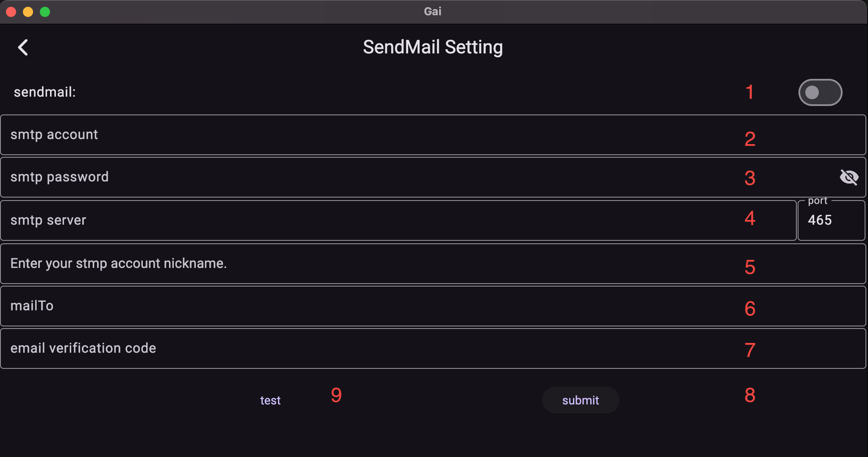
Task: Click the Gai title in title bar
Action: pyautogui.click(x=432, y=11)
